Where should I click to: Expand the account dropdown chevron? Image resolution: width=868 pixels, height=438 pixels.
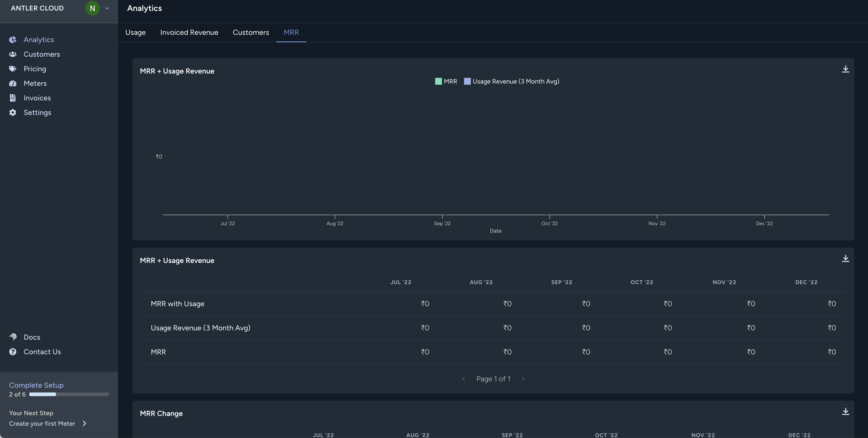(x=107, y=8)
